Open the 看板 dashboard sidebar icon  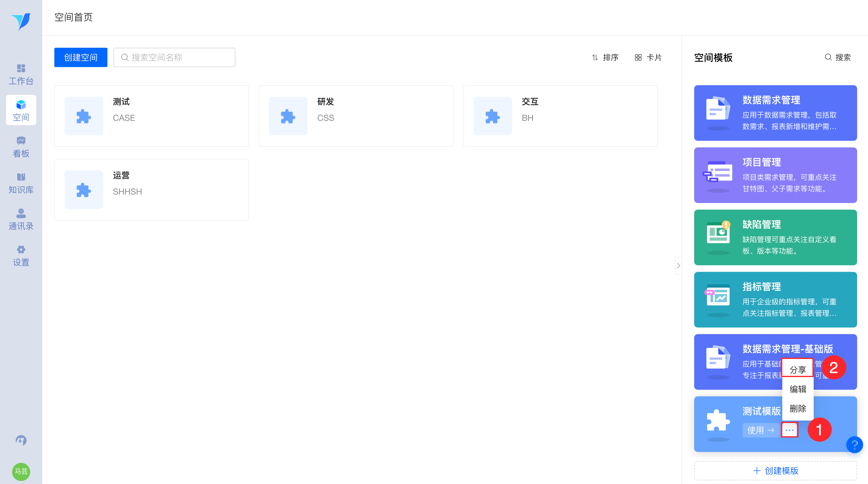(x=21, y=147)
